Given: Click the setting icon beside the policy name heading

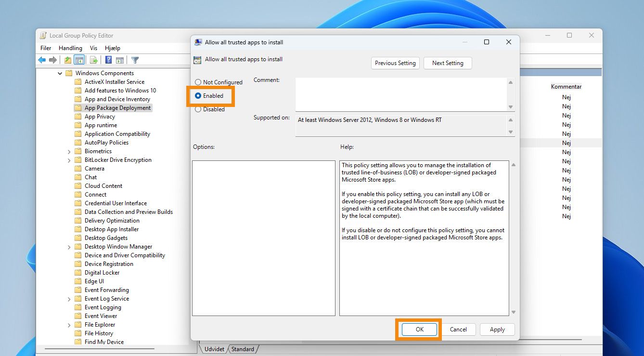Looking at the screenshot, I should [197, 60].
